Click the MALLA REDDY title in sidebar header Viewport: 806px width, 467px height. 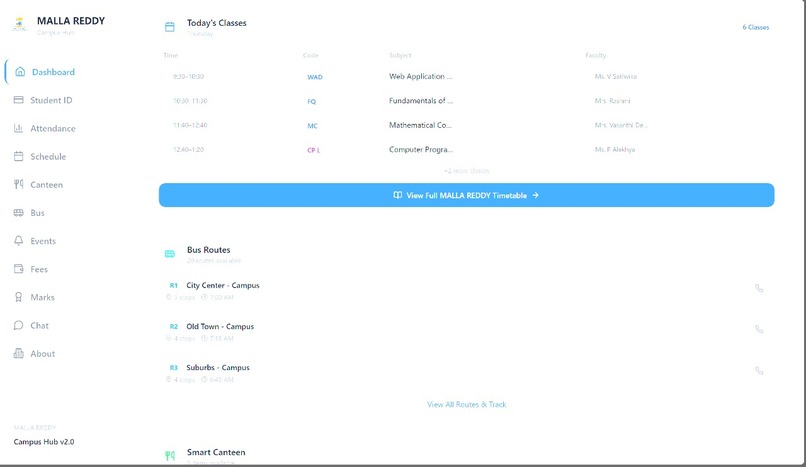(x=71, y=21)
